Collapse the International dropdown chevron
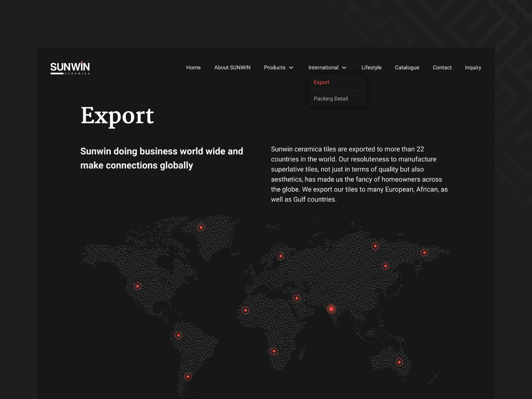Screen dimensions: 532x399 pos(344,68)
